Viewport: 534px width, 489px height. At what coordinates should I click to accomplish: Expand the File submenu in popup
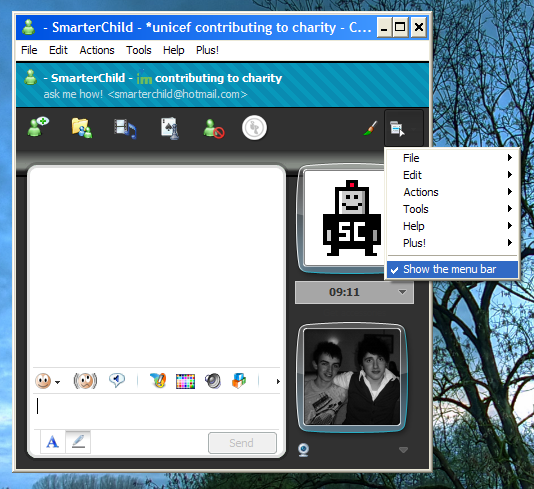click(x=452, y=158)
